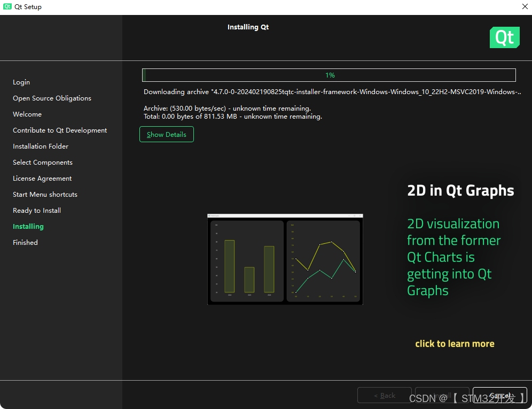The width and height of the screenshot is (532, 409).
Task: Select the License Agreement step
Action: [42, 179]
